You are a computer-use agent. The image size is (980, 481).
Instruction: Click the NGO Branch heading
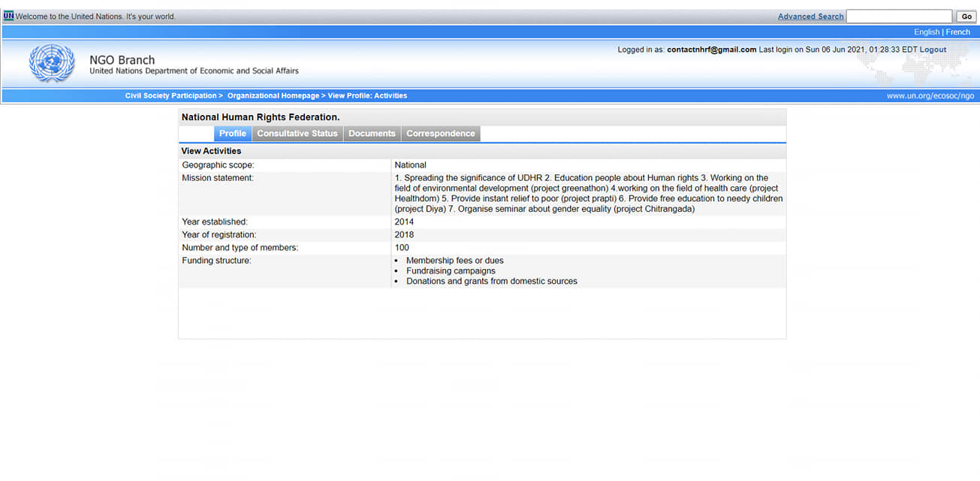tap(122, 60)
